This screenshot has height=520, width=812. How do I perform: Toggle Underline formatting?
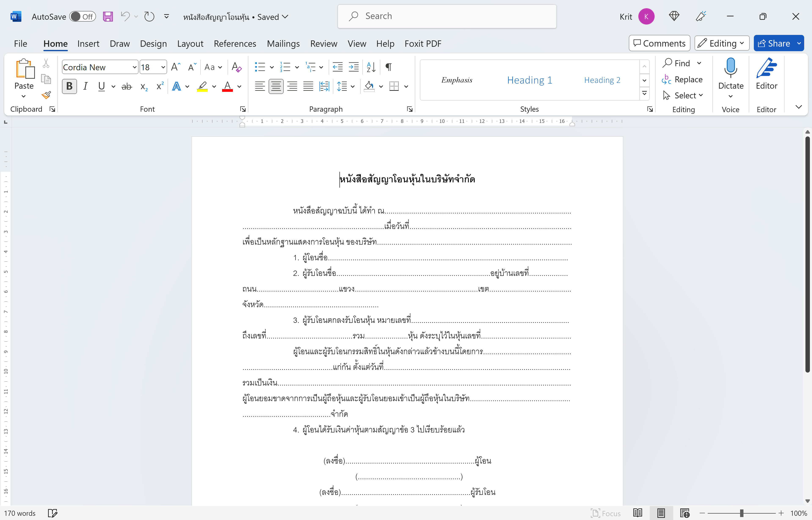(x=101, y=87)
